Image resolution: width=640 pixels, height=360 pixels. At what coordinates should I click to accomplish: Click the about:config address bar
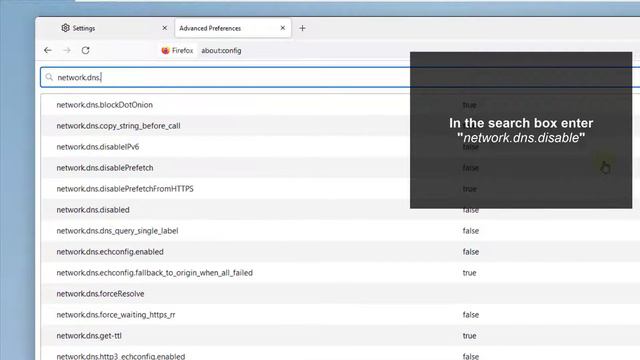221,51
